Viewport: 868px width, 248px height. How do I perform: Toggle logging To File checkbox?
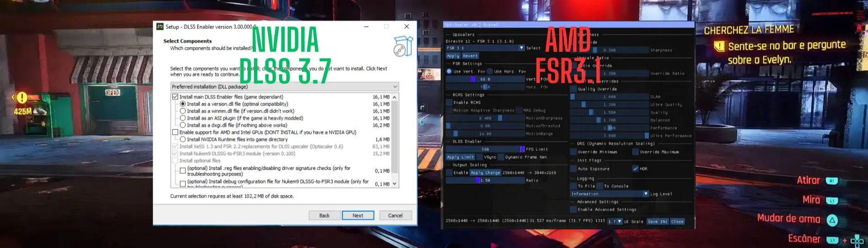573,186
